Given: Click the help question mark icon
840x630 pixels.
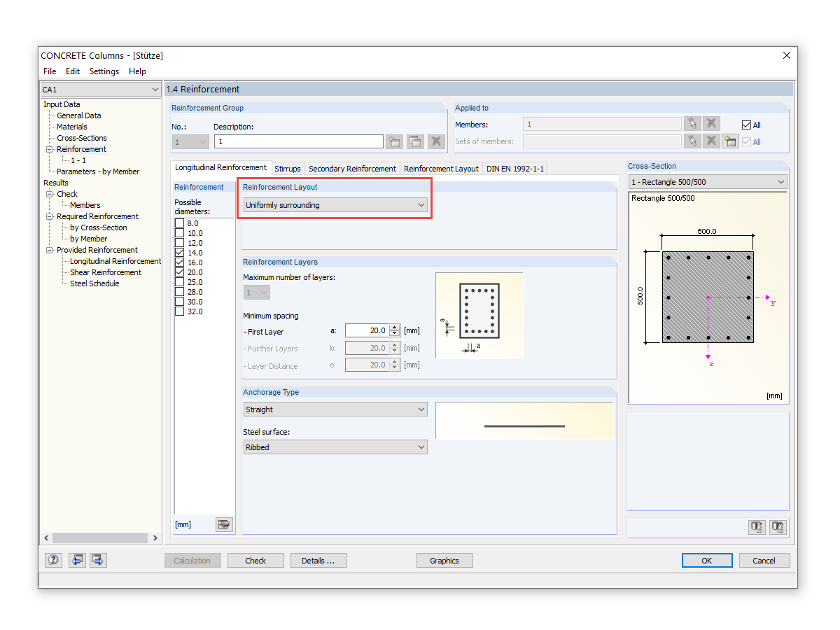Looking at the screenshot, I should click(53, 560).
